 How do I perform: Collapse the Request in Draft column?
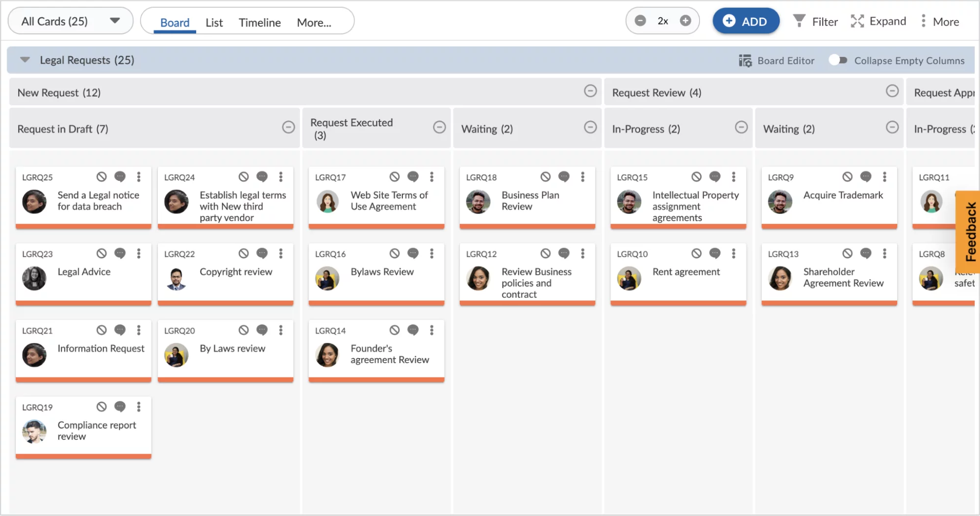click(288, 127)
